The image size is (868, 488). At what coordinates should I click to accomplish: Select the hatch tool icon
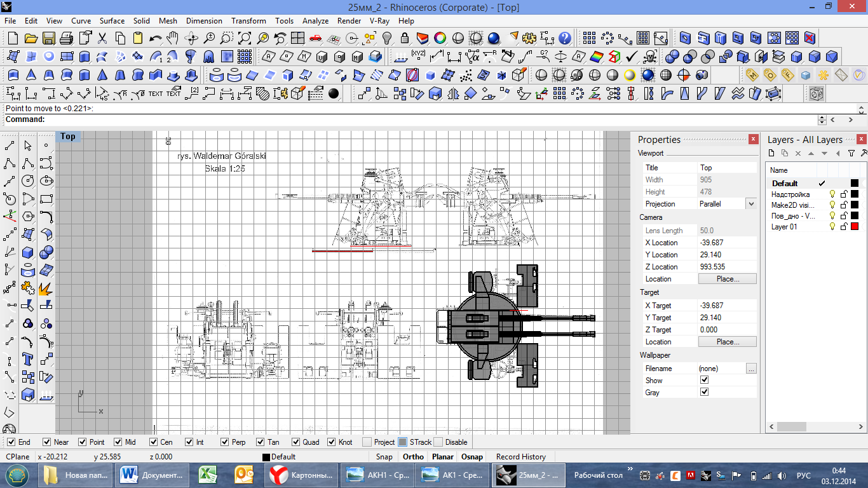[x=262, y=93]
